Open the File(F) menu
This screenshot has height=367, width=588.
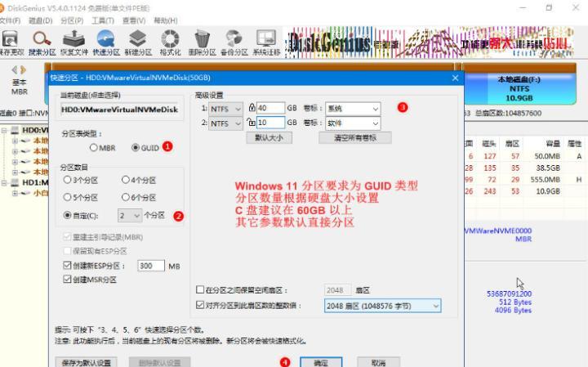[x=10, y=20]
